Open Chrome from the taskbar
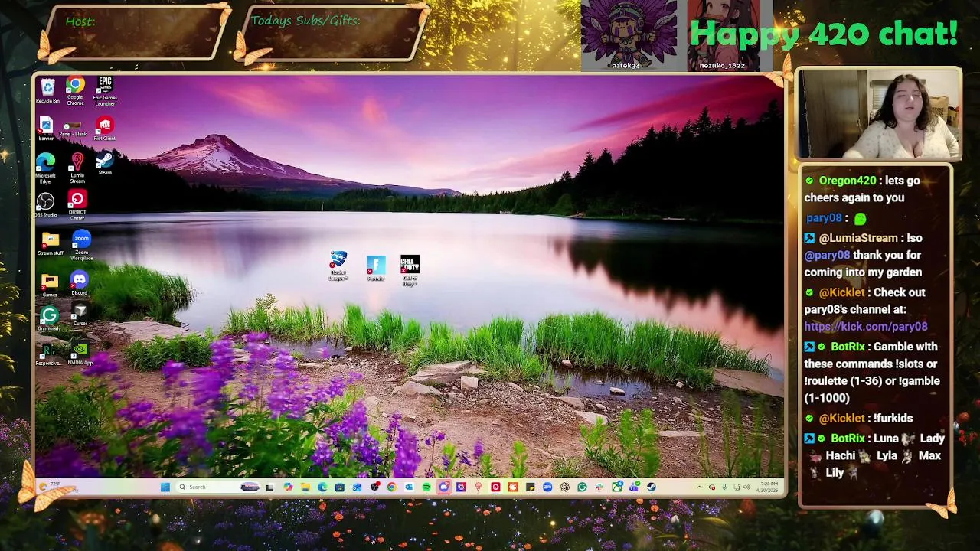Screen dimensions: 980x551 tap(392, 487)
